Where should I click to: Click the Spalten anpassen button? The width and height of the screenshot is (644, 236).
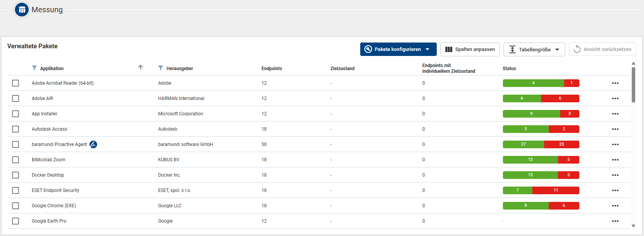point(470,49)
